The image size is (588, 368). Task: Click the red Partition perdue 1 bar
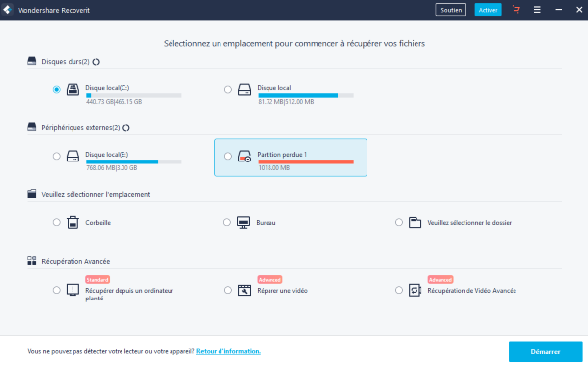306,161
